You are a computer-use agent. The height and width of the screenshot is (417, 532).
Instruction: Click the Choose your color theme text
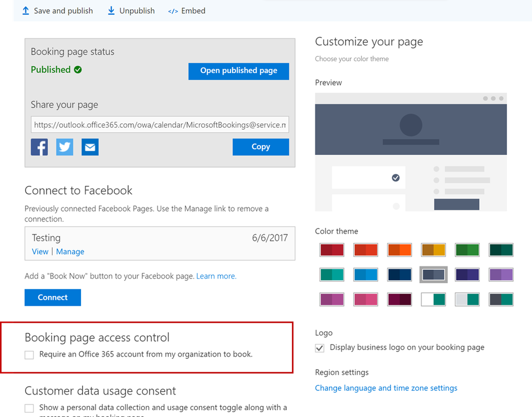click(x=352, y=59)
